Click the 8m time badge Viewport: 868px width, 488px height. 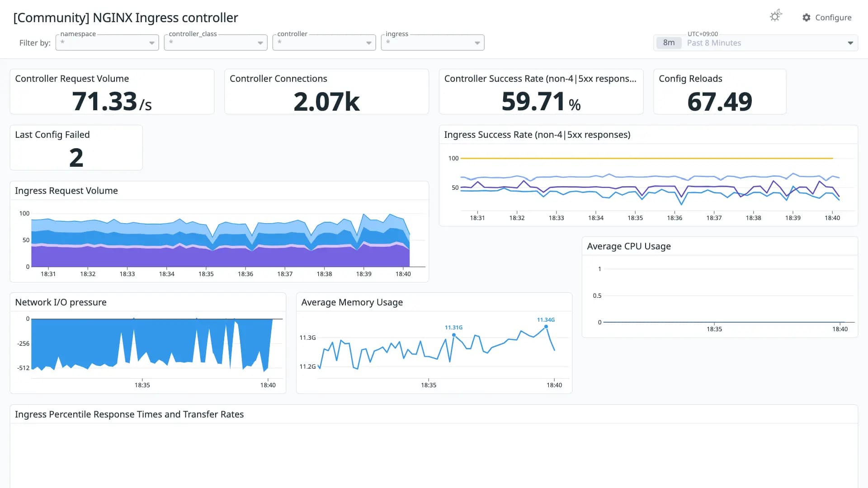[669, 43]
